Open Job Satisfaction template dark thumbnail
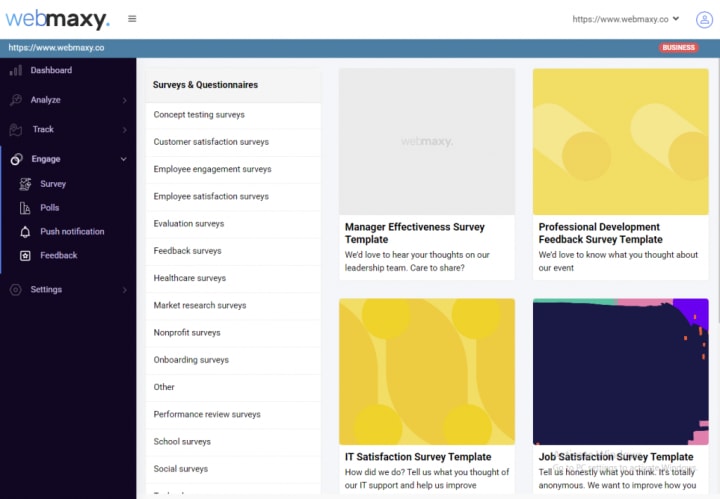 [620, 371]
